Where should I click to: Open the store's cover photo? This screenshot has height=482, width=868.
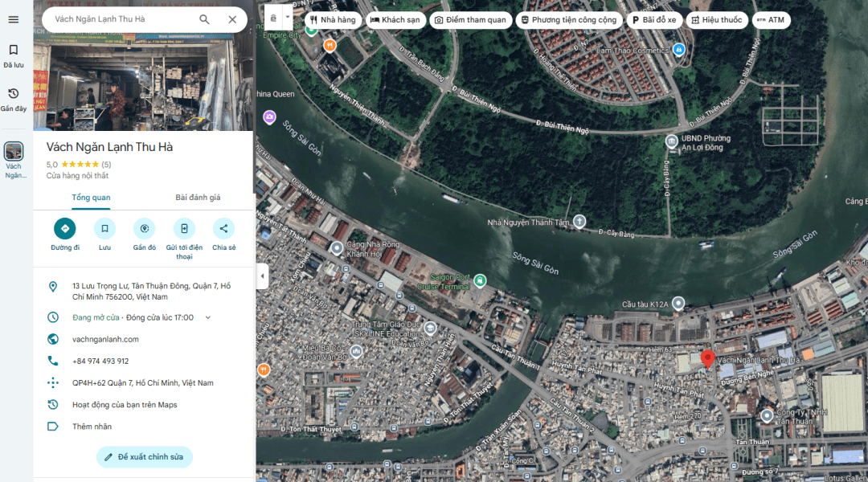(143, 82)
